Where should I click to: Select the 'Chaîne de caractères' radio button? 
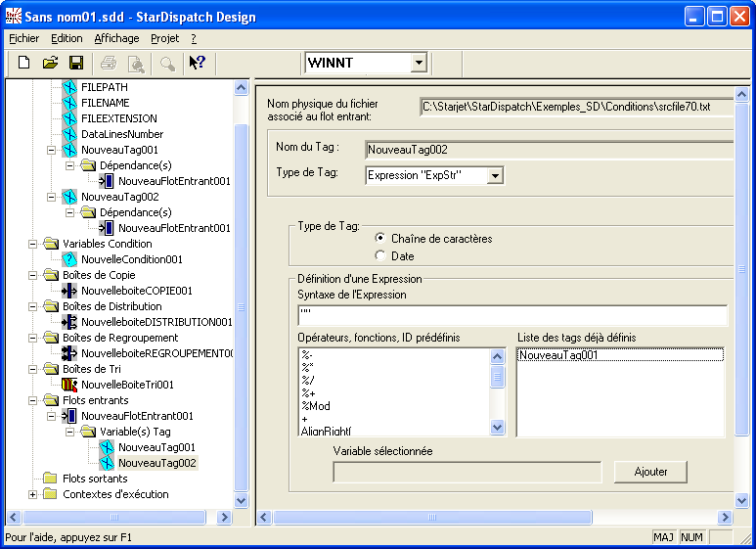(380, 239)
